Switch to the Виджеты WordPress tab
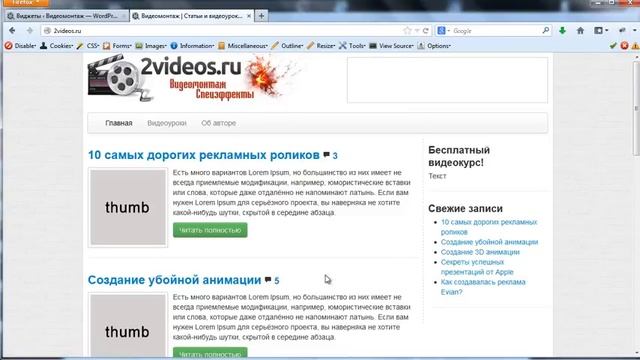The width and height of the screenshot is (640, 360). tap(67, 16)
